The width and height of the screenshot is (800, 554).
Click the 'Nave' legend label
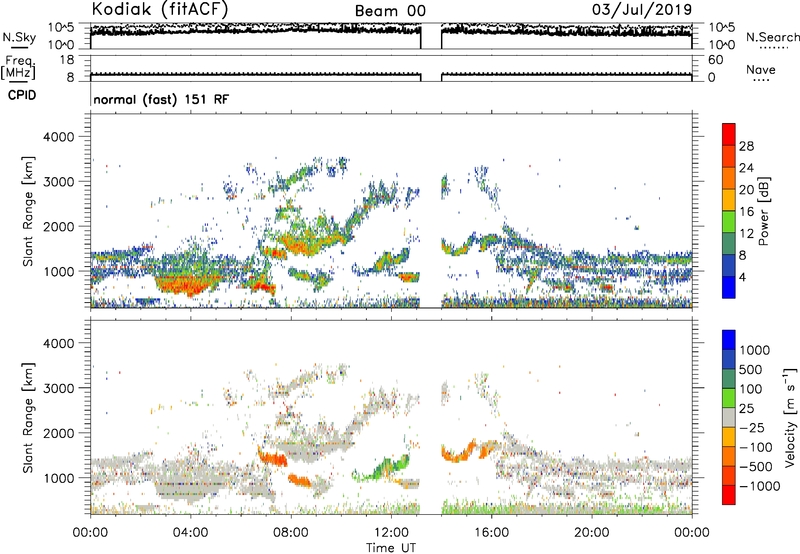(761, 69)
